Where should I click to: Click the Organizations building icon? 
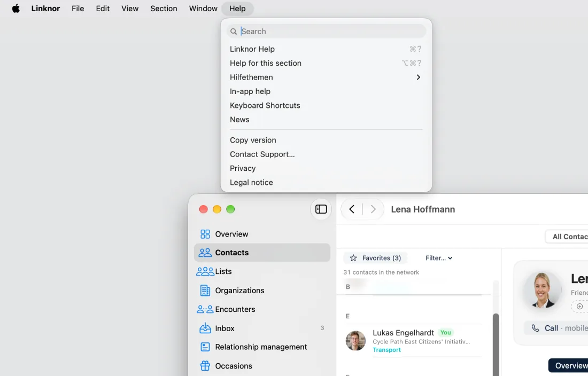pyautogui.click(x=205, y=291)
